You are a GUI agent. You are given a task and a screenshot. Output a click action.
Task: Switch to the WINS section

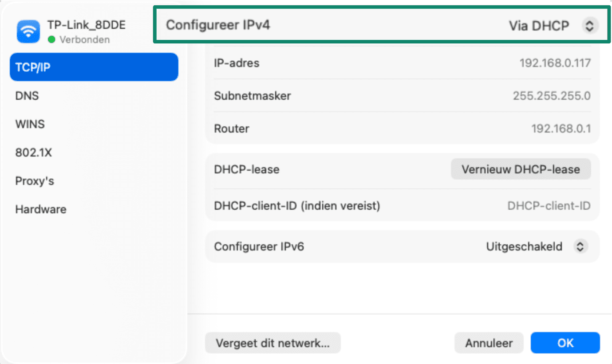click(x=29, y=124)
